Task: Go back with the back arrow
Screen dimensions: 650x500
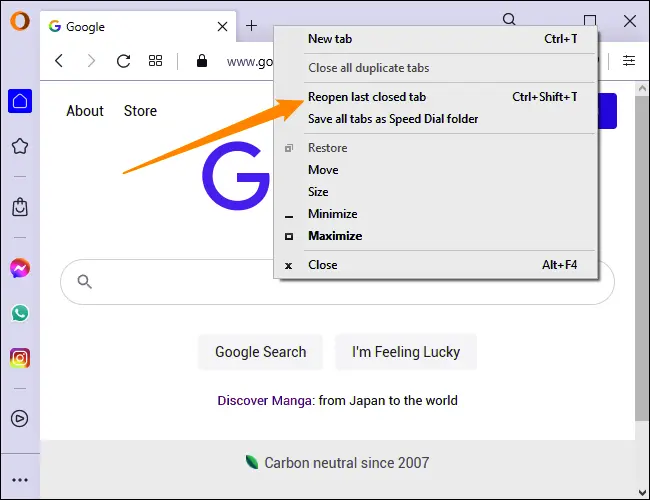Action: (x=59, y=61)
